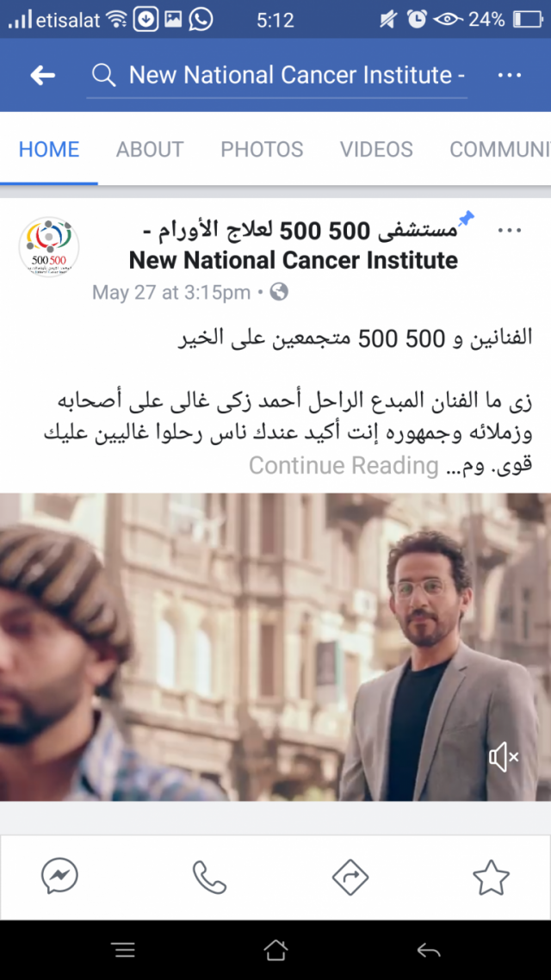The image size is (551, 980).
Task: Select the HOME tab
Action: (49, 149)
